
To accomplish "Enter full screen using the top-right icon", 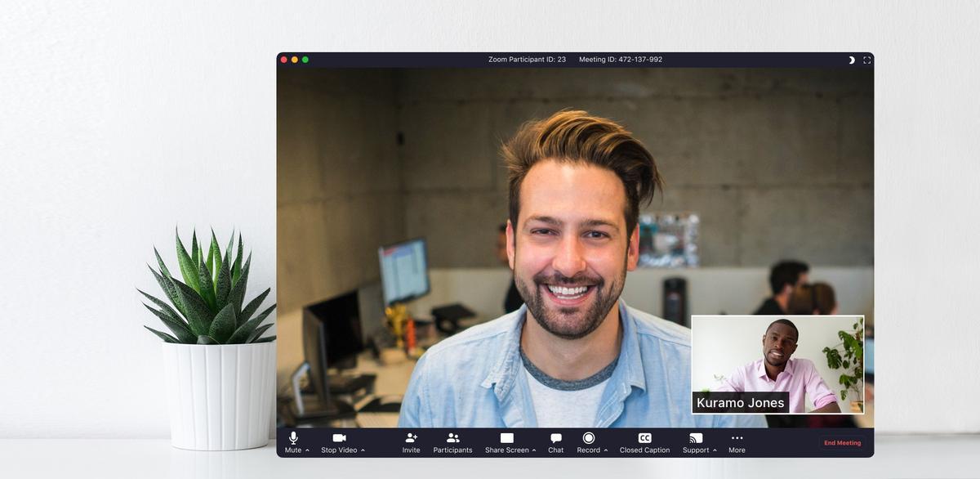I will (866, 60).
